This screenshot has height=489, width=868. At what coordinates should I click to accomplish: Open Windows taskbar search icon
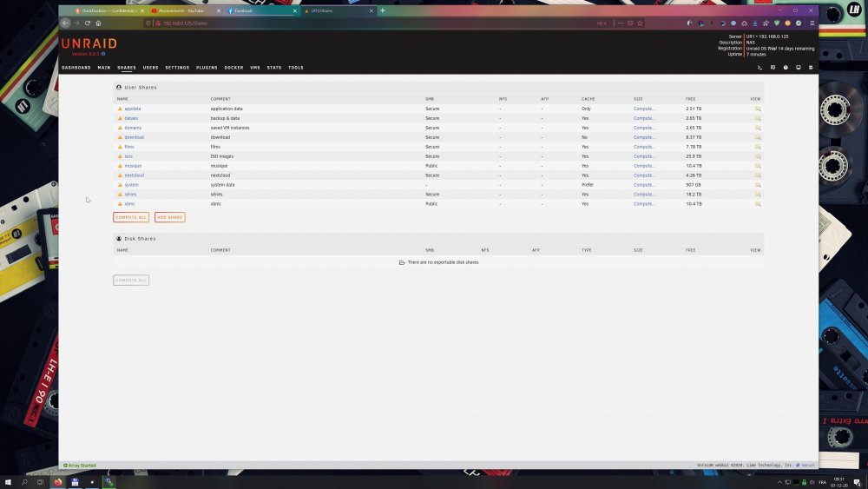(x=24, y=482)
